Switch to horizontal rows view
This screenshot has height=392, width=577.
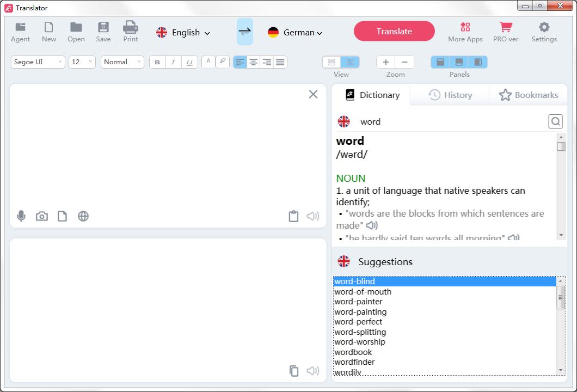tap(332, 62)
